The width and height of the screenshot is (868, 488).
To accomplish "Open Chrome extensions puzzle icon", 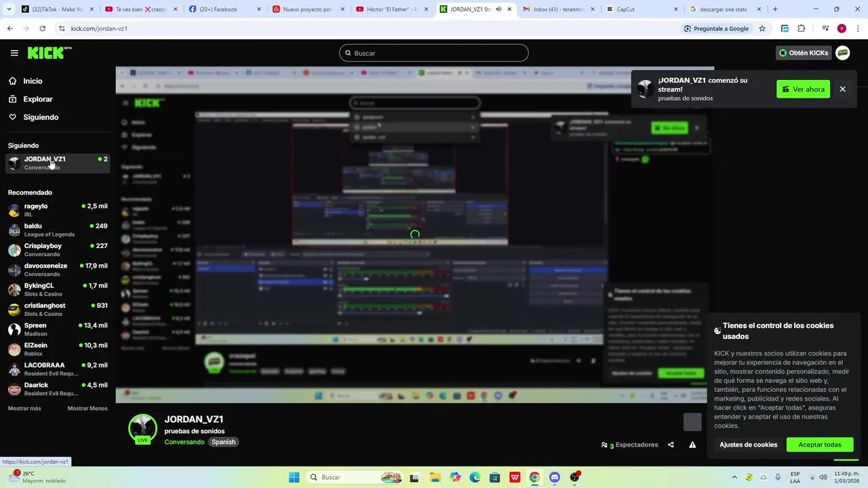I will coord(802,28).
